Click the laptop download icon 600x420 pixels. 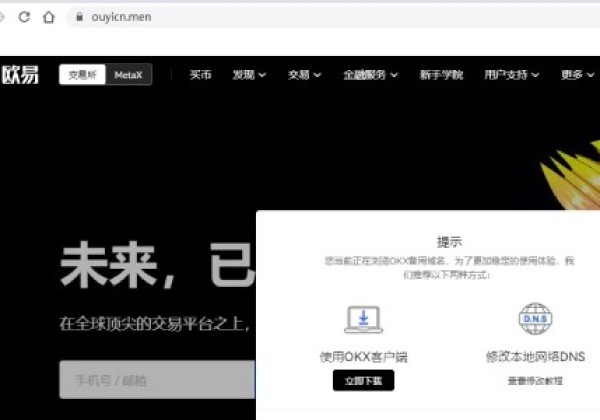(x=364, y=319)
